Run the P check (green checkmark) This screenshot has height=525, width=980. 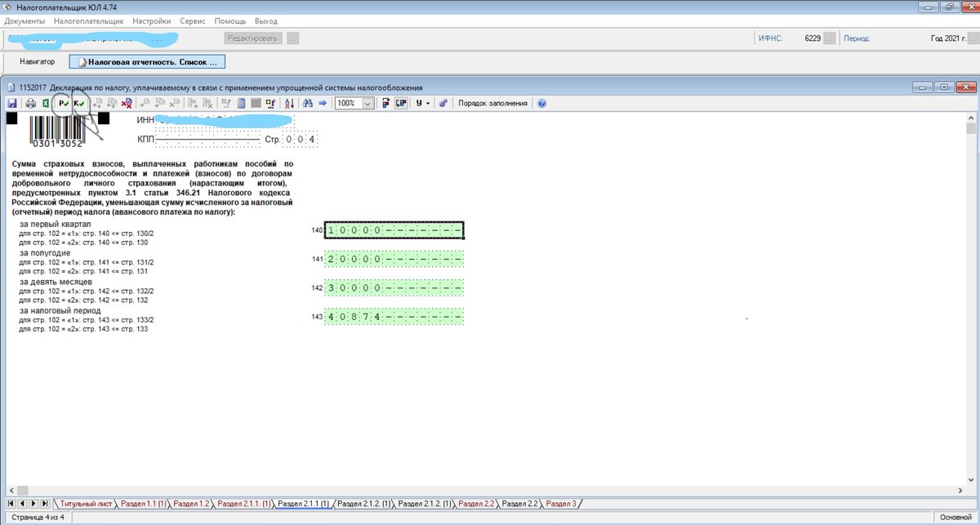click(63, 104)
